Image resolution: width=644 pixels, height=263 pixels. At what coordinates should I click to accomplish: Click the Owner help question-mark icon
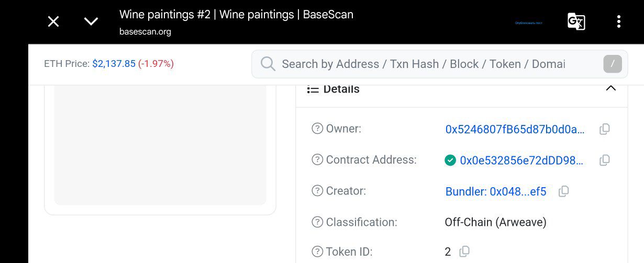[317, 129]
